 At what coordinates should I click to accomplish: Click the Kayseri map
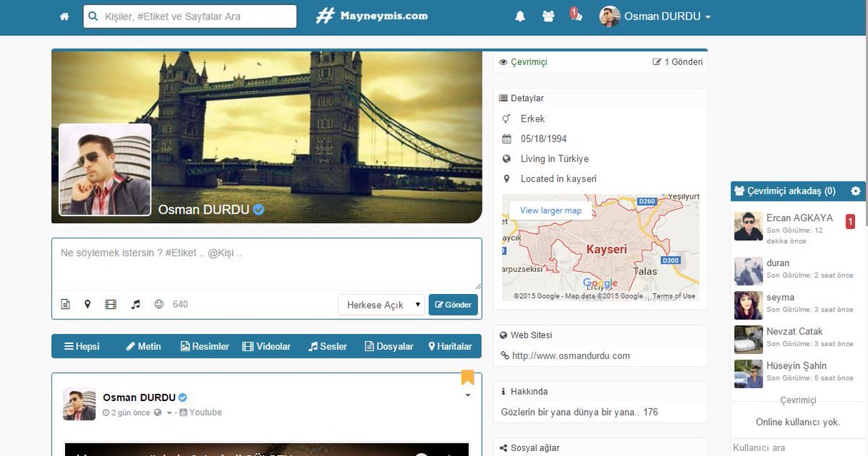(600, 248)
